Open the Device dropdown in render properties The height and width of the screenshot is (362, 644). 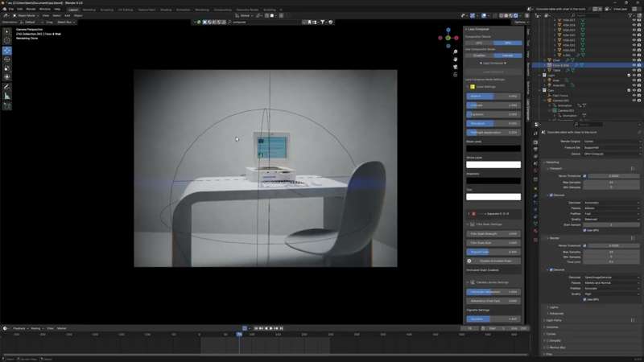[x=612, y=154]
